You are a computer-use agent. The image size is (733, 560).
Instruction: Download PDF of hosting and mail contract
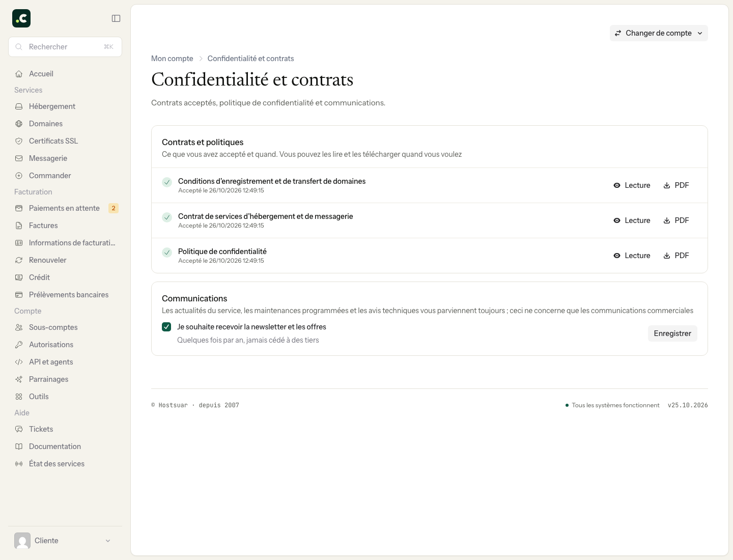[x=676, y=220]
